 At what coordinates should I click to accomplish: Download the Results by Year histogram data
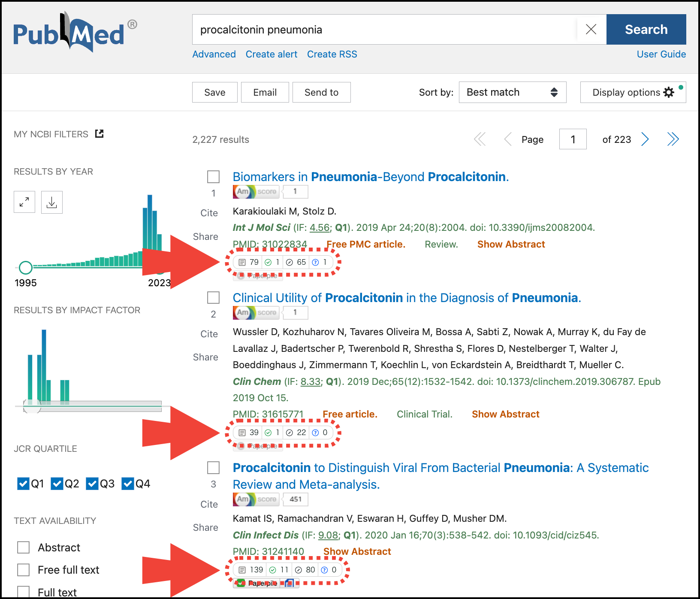pyautogui.click(x=51, y=202)
